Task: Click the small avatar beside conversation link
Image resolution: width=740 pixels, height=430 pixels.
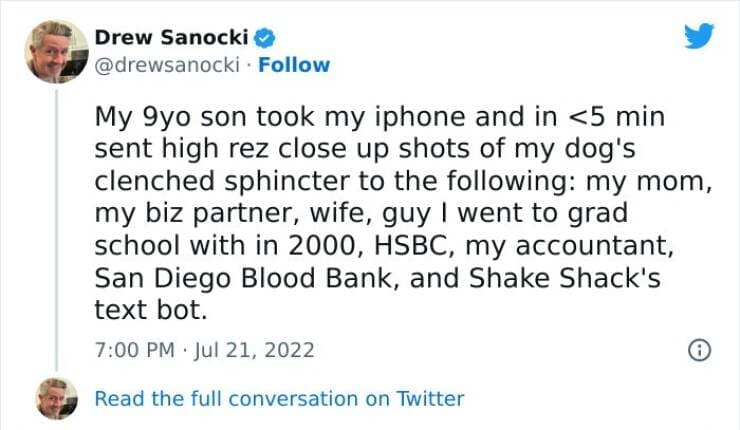Action: 56,398
